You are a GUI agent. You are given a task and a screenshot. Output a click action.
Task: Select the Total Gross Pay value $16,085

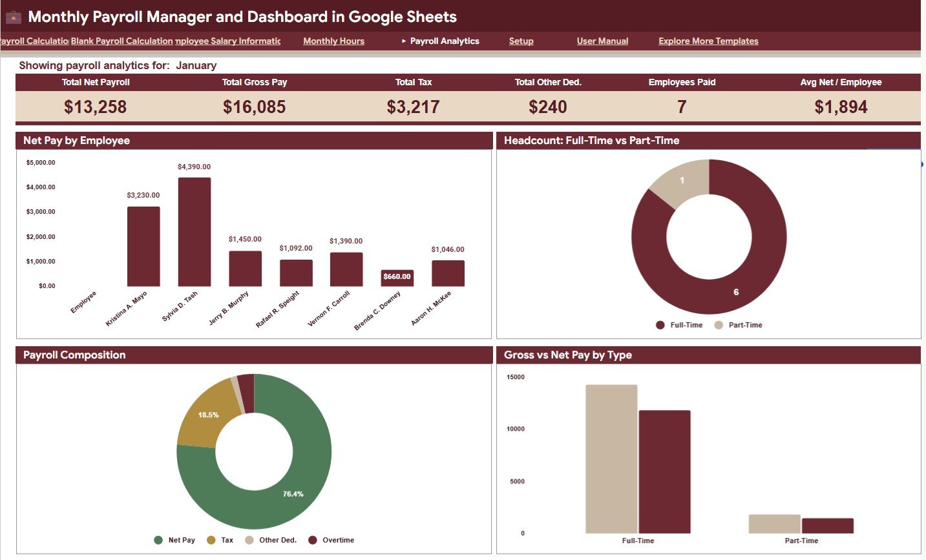coord(254,107)
